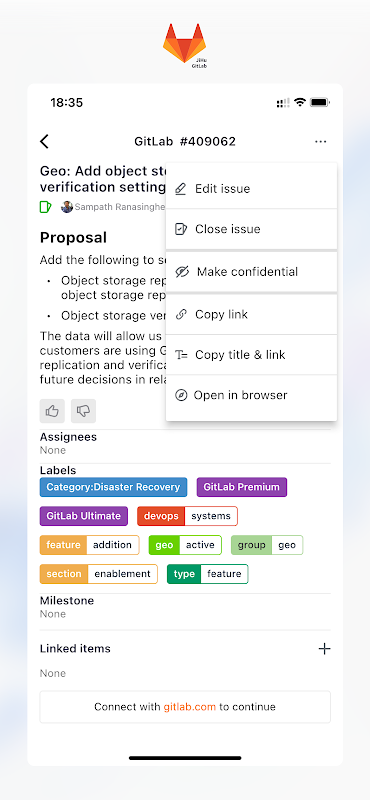Choose Copy title & link entry
This screenshot has width=370, height=800.
251,355
